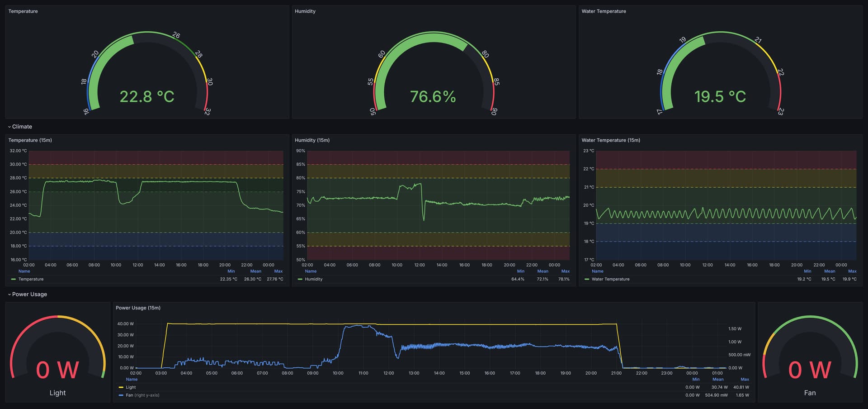Toggle the Temperature series legend label
Screen dimensions: 868x409
tap(31, 279)
